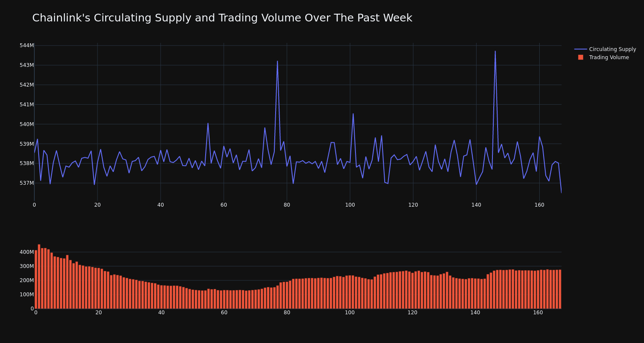Click the tallest trading volume bar near 1
Screen dimensions: 644x343
tap(39, 277)
